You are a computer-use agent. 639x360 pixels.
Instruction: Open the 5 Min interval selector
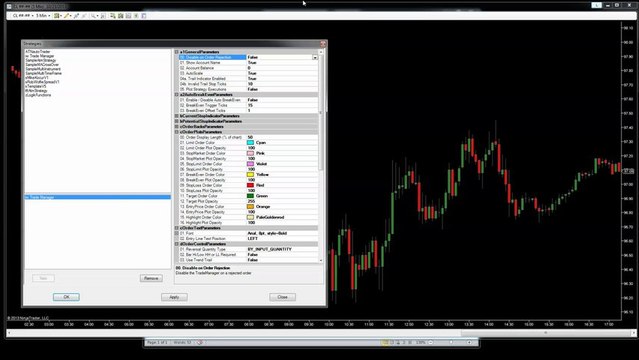point(43,15)
